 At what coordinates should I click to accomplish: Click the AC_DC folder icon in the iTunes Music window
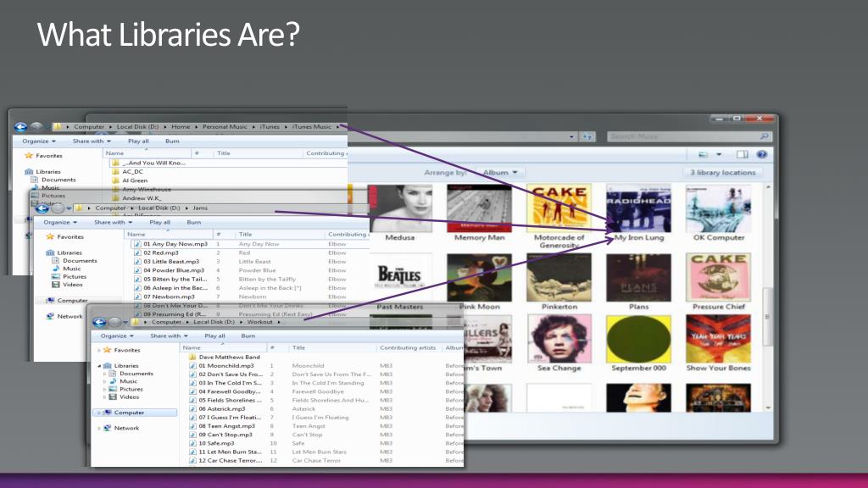coord(115,172)
